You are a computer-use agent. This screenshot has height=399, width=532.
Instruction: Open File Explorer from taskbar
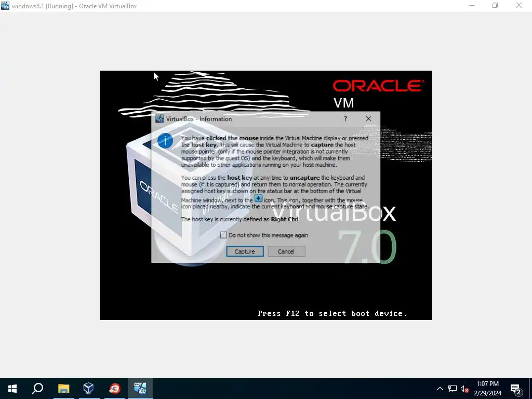coord(63,389)
